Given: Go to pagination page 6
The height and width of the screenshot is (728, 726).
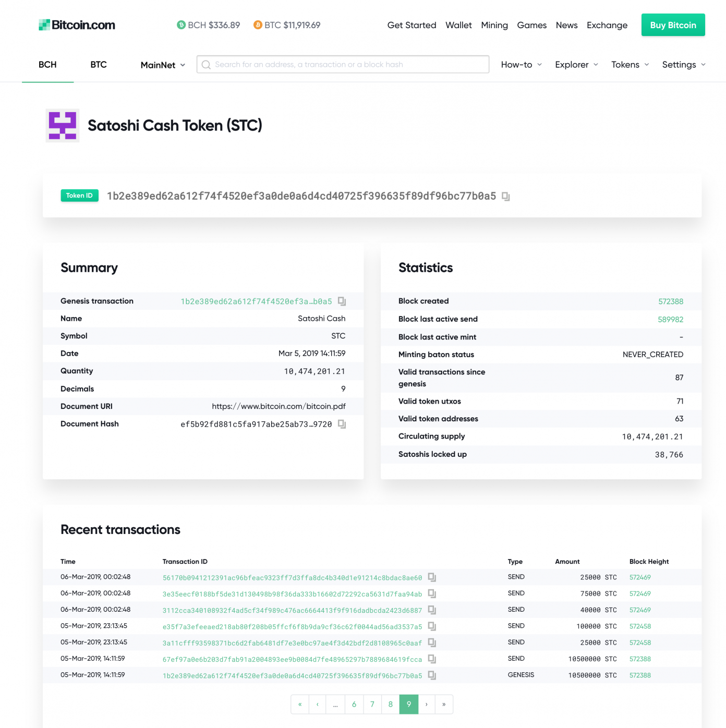Looking at the screenshot, I should (x=354, y=704).
